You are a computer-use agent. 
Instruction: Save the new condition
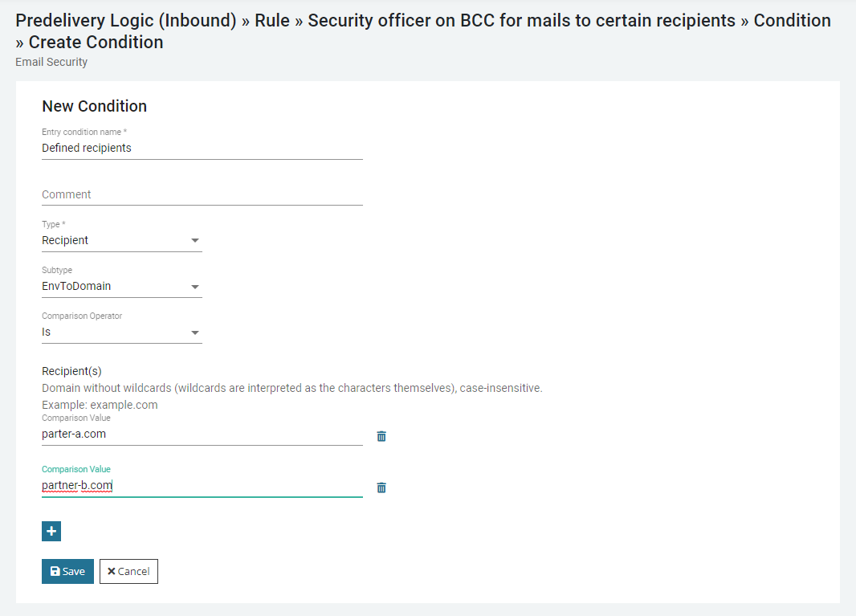pyautogui.click(x=67, y=572)
